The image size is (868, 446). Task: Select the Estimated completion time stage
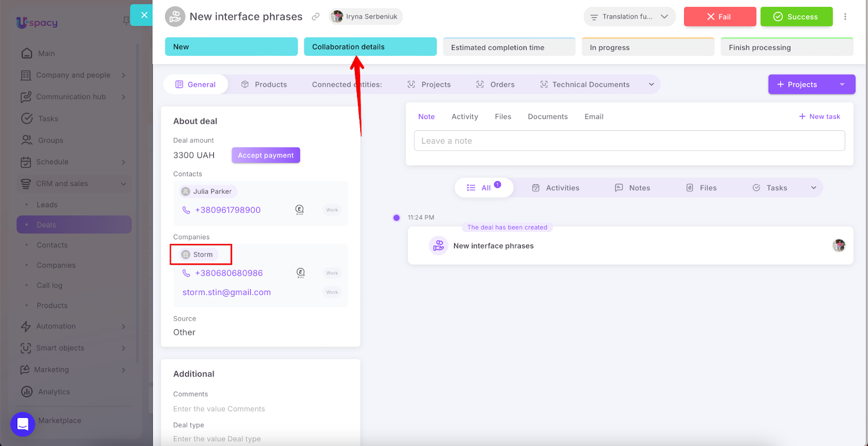tap(509, 47)
